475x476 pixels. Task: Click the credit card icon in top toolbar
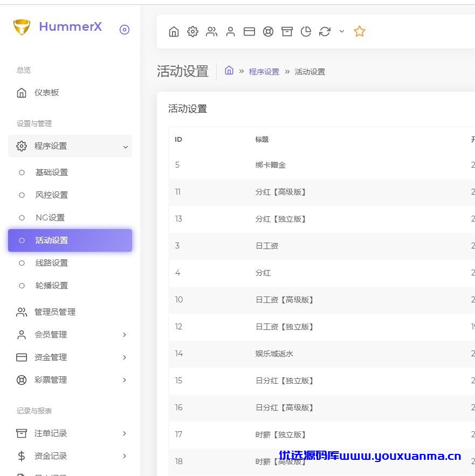click(x=249, y=32)
